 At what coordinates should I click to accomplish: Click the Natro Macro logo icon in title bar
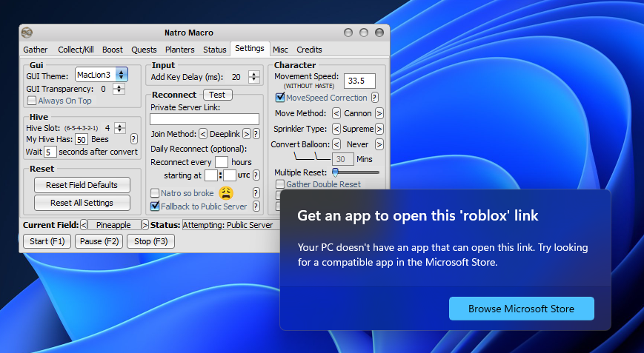pos(27,33)
